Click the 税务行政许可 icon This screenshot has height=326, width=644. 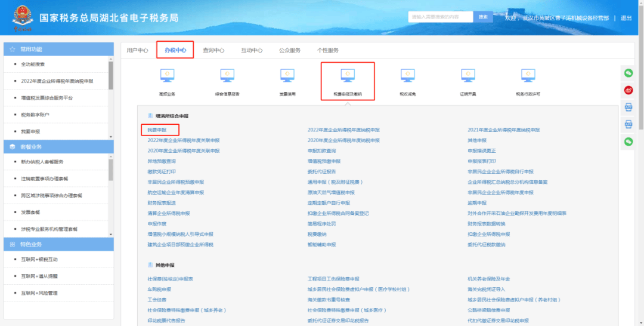[528, 76]
